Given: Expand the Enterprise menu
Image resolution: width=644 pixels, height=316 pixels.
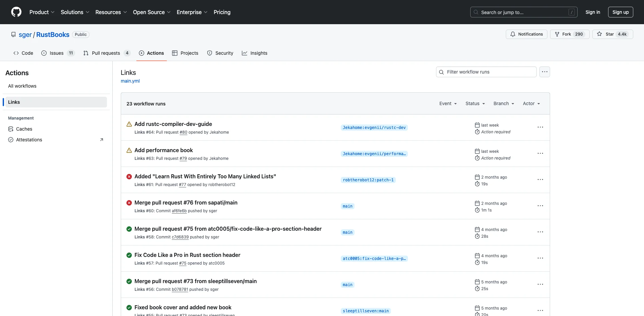Looking at the screenshot, I should (x=192, y=12).
